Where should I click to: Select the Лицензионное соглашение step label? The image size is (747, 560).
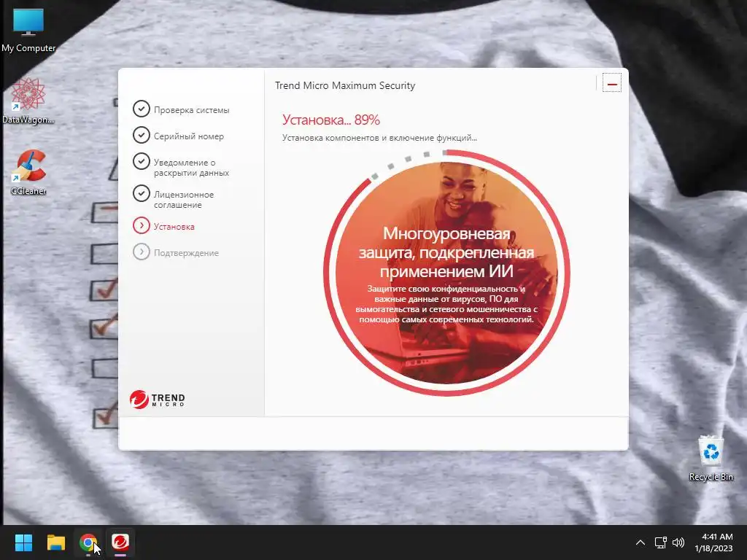(184, 200)
